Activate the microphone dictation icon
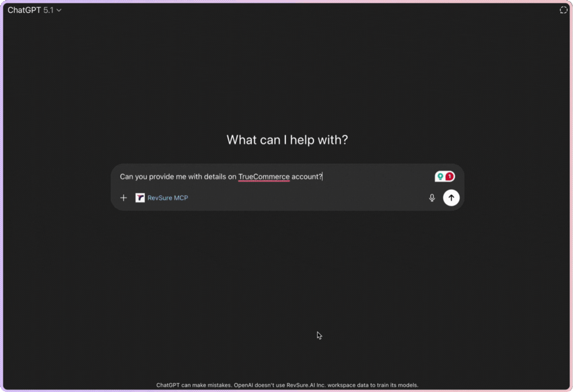The image size is (573, 392). coord(432,198)
